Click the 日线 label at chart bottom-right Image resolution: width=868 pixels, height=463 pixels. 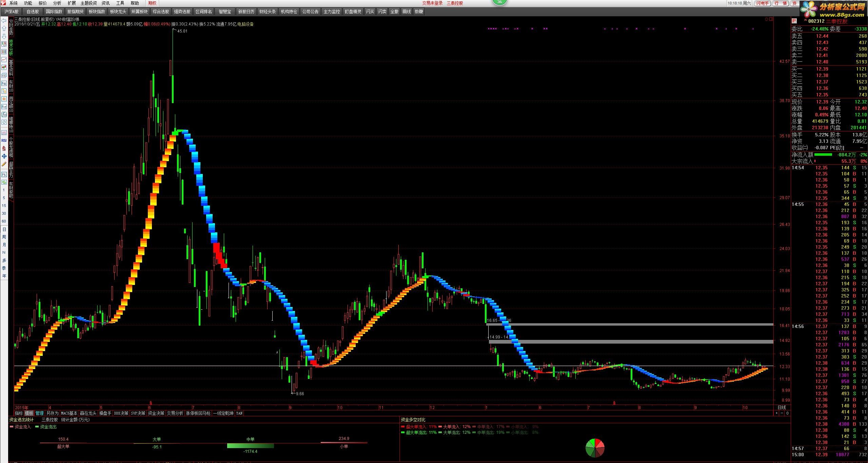(x=782, y=407)
